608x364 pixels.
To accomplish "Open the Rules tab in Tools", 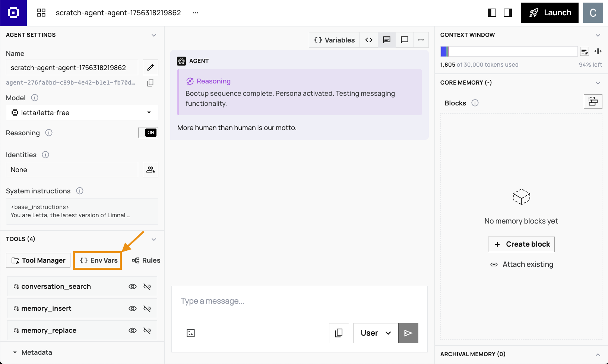I will (146, 260).
